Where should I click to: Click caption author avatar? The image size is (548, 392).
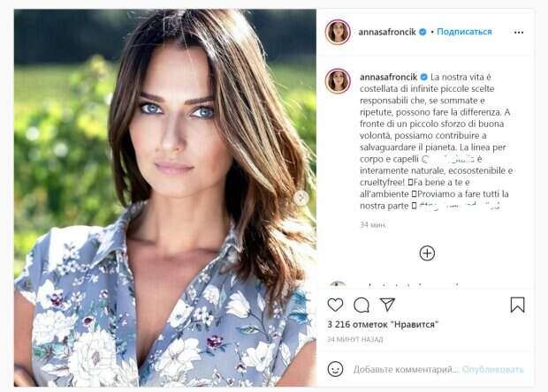point(338,81)
